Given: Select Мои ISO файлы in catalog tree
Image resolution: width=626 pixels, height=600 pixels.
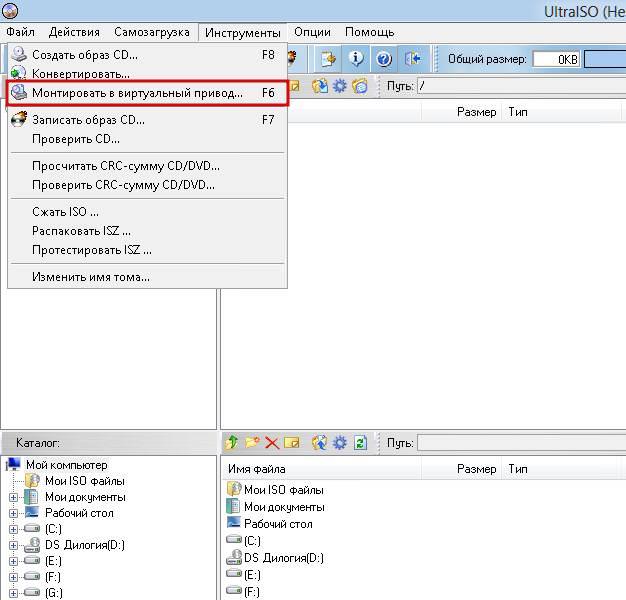Looking at the screenshot, I should 85,481.
